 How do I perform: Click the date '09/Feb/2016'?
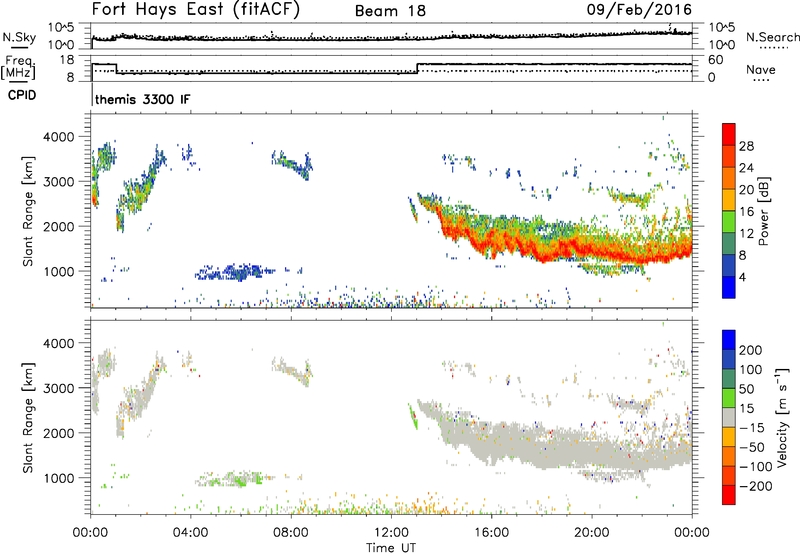639,9
